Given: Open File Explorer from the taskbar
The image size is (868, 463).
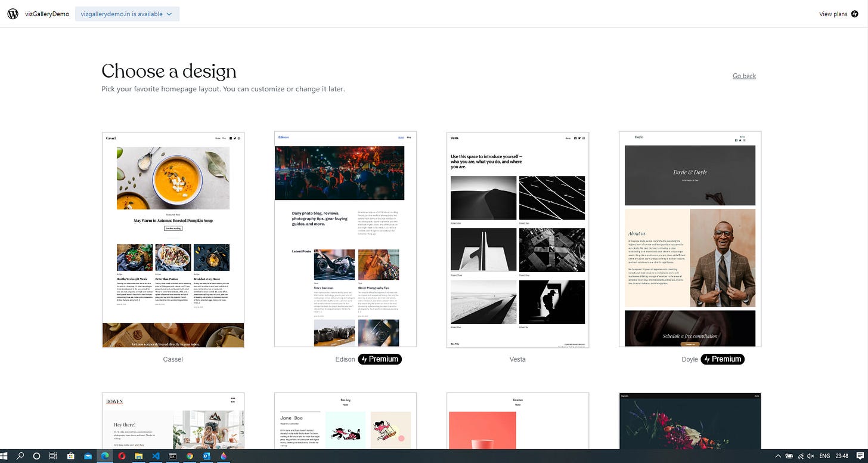Looking at the screenshot, I should [138, 456].
